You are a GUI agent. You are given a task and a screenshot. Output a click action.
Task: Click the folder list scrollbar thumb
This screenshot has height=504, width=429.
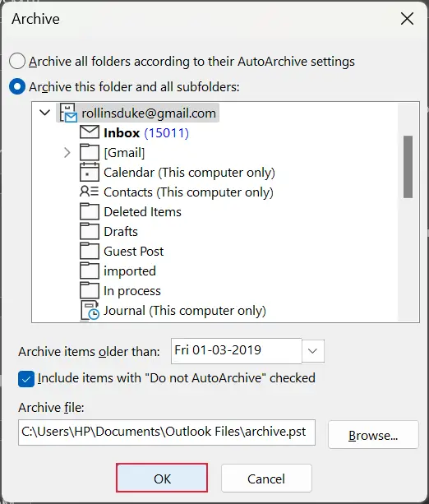408,167
